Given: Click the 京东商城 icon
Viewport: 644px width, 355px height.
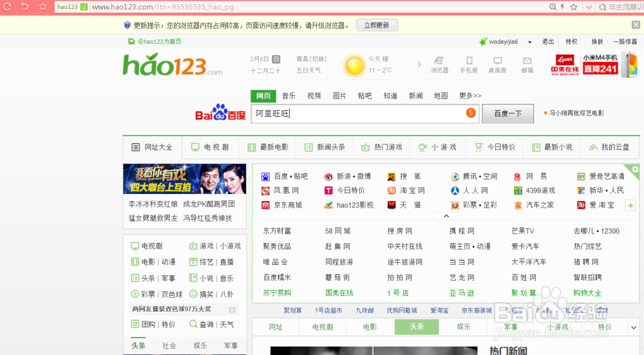Looking at the screenshot, I should (265, 205).
